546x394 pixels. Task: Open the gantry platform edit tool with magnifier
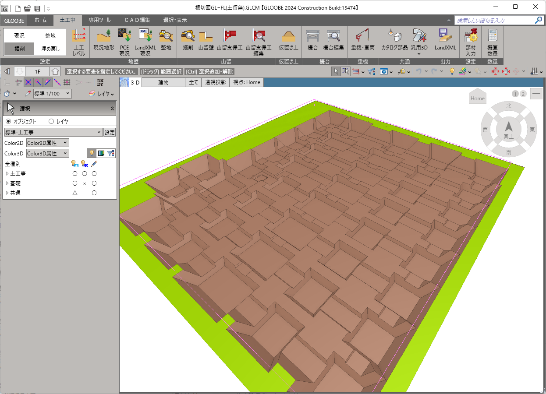point(333,39)
